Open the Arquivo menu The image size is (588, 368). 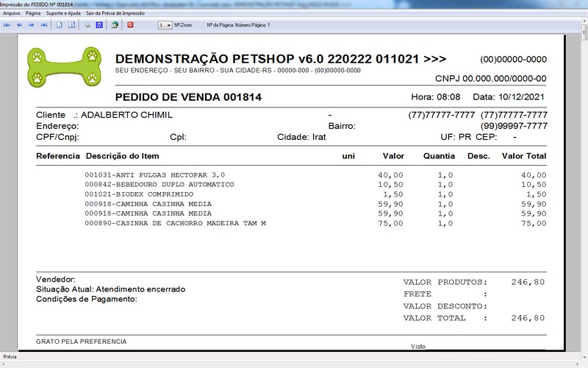click(x=12, y=13)
